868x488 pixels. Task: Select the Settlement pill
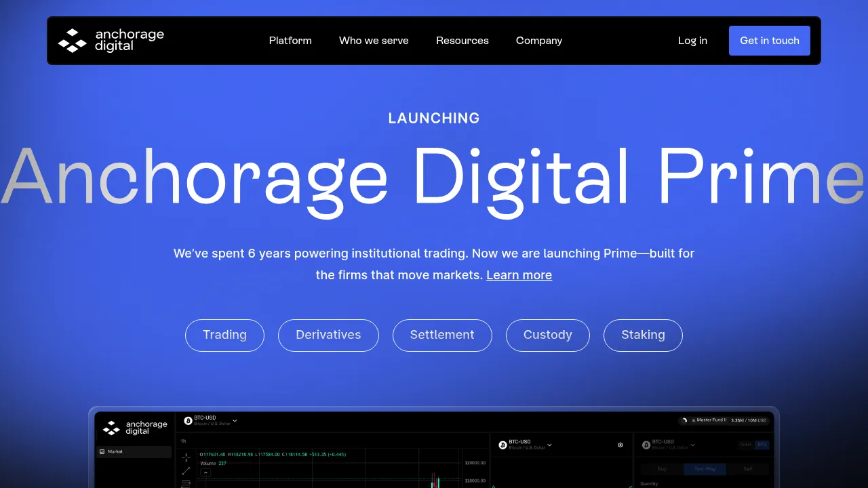[x=442, y=335]
